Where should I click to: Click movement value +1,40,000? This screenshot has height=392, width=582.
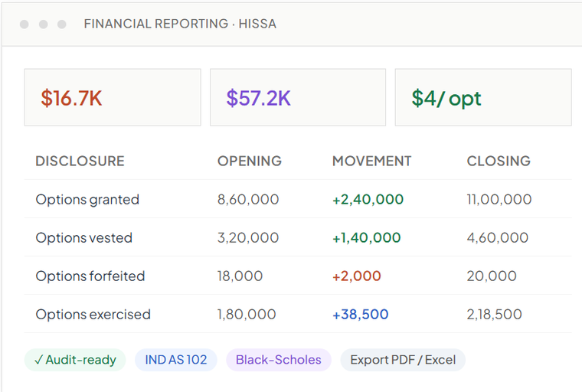(366, 238)
